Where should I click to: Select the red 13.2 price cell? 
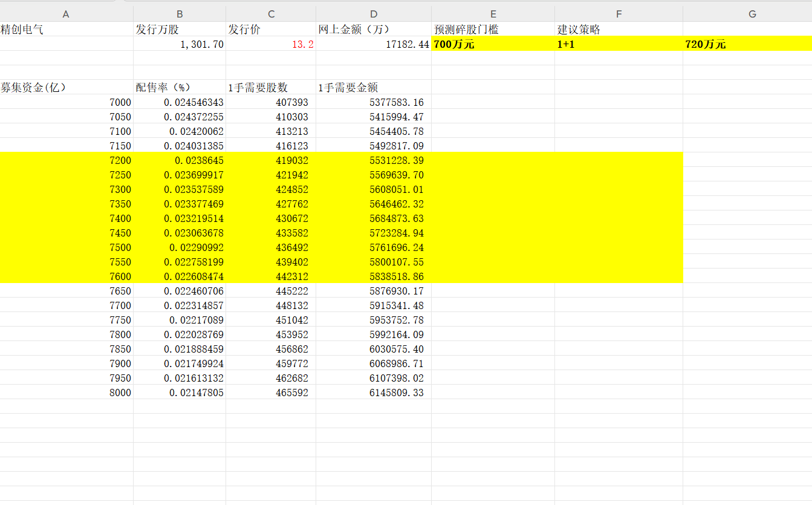coord(271,44)
